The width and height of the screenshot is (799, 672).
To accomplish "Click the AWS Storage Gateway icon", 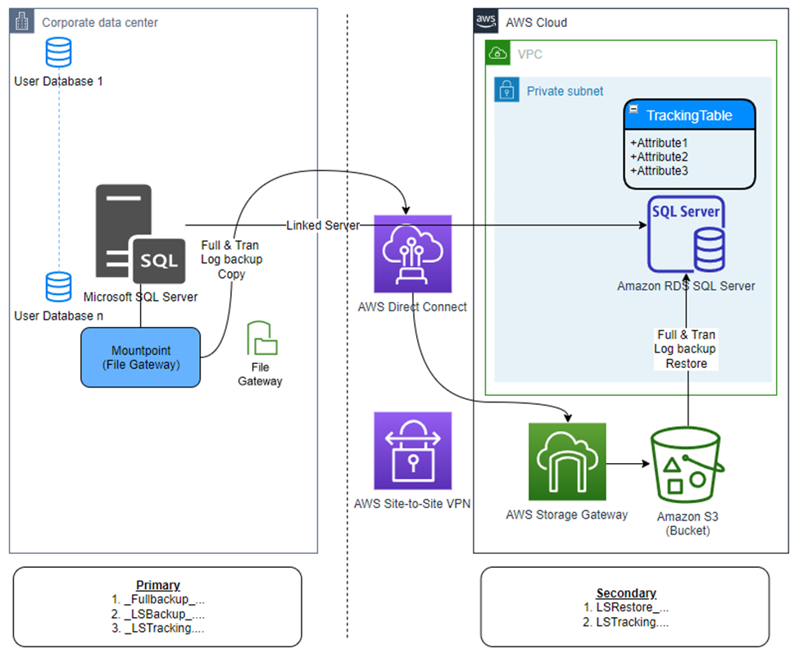I will tap(566, 461).
